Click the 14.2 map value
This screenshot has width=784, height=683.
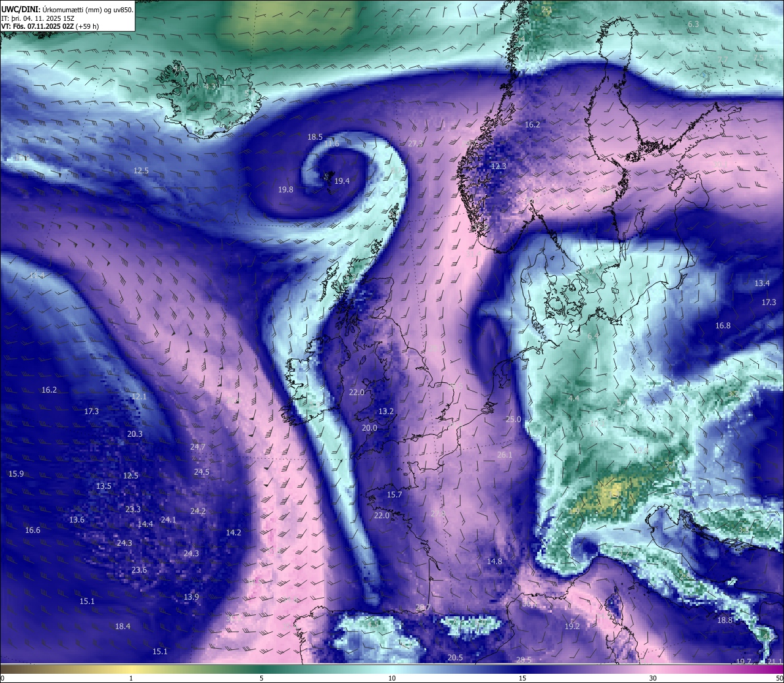pos(233,533)
